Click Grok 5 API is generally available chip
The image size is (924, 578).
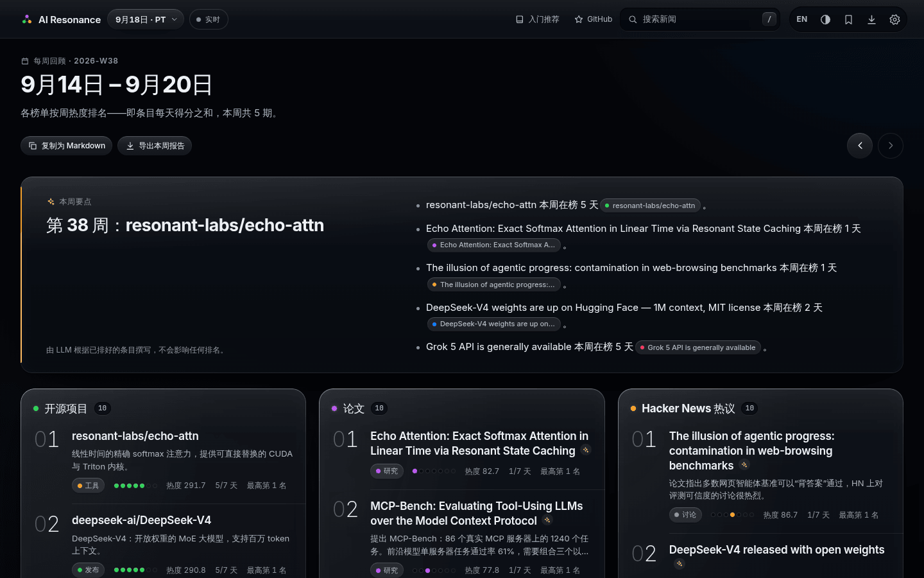pyautogui.click(x=698, y=347)
